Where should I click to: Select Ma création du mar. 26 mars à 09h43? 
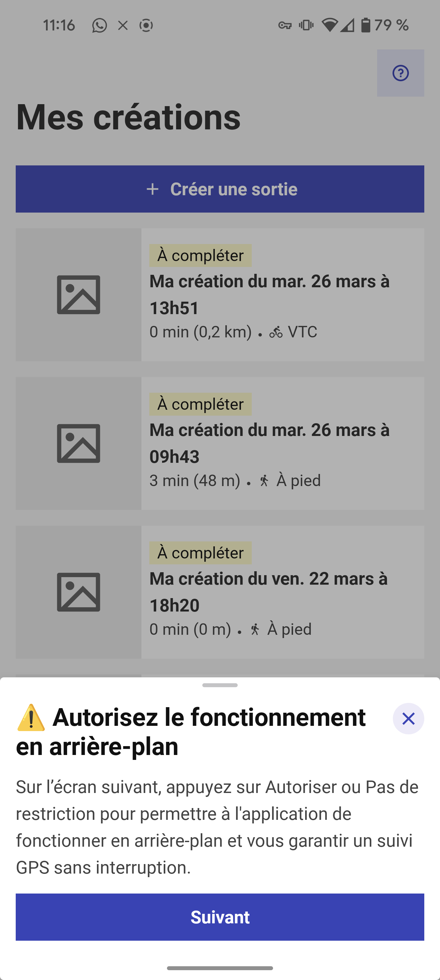coord(269,443)
